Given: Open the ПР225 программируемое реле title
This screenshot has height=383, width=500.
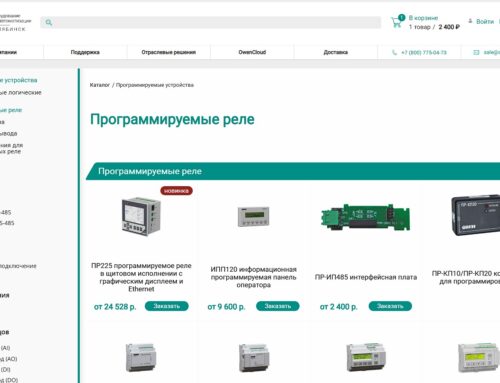Looking at the screenshot, I should point(141,277).
